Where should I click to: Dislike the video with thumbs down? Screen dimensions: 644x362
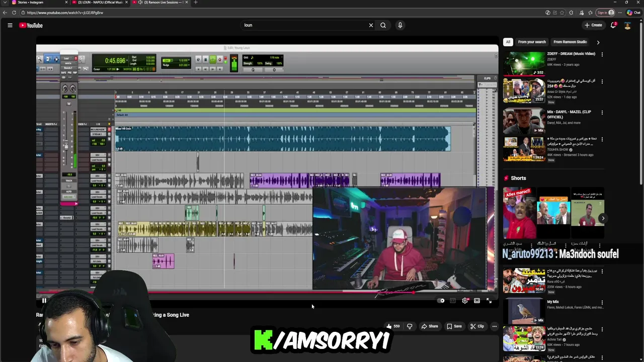(410, 326)
